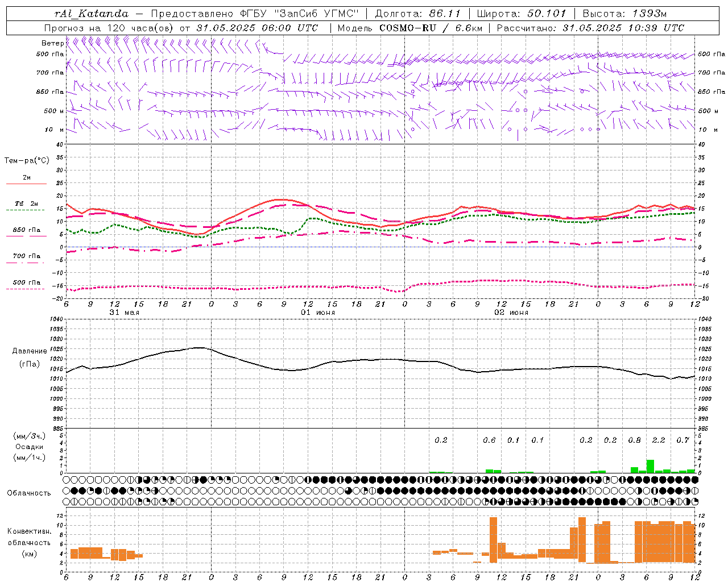Click the dotted line sample under 500 гПа legend
Screen dimensions: 728x582
(25, 289)
